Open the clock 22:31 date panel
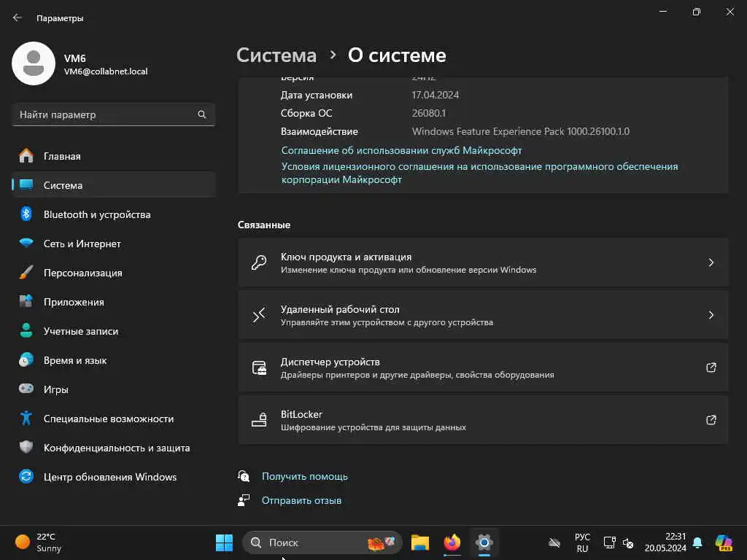The image size is (747, 560). 665,542
